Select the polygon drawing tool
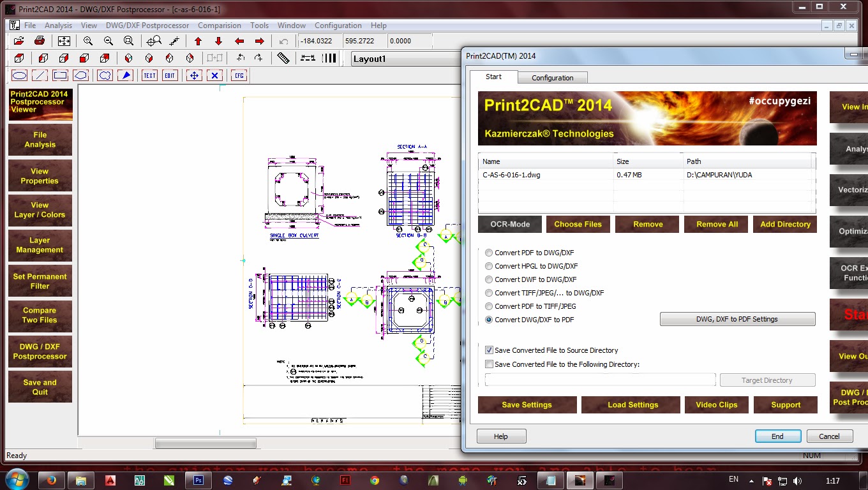The height and width of the screenshot is (490, 868). point(80,75)
